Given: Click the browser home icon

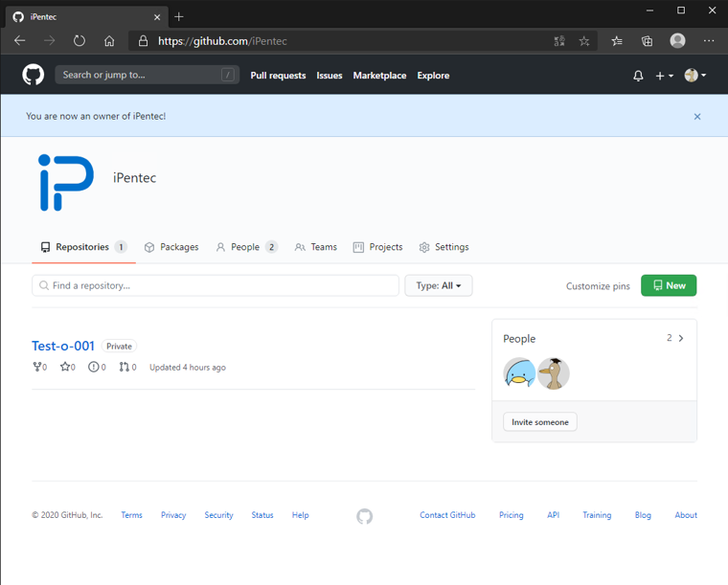Looking at the screenshot, I should pyautogui.click(x=109, y=41).
